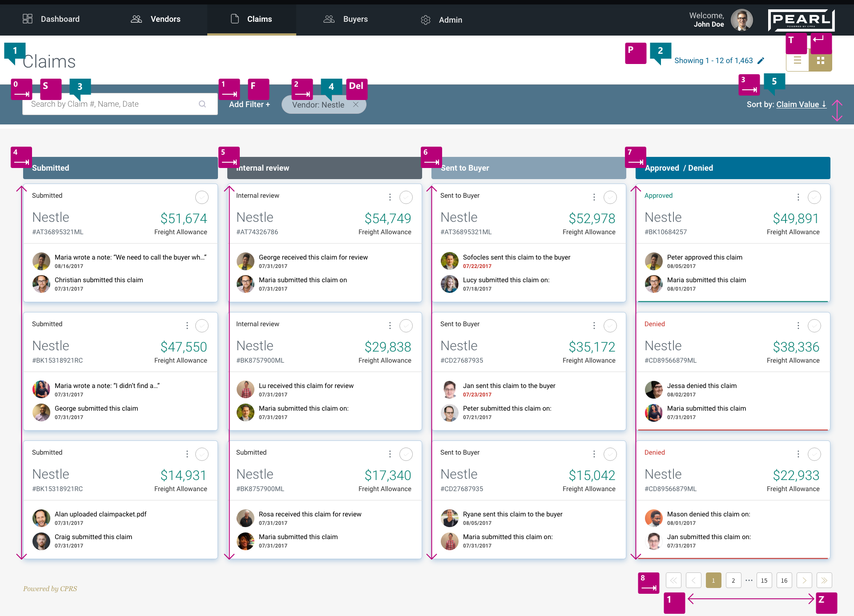This screenshot has width=854, height=616.
Task: Open kebab menu on $47,550 Submitted card
Action: point(187,326)
